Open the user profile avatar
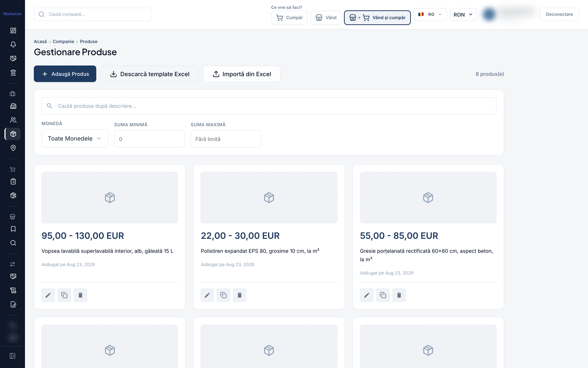The height and width of the screenshot is (368, 588). 489,14
